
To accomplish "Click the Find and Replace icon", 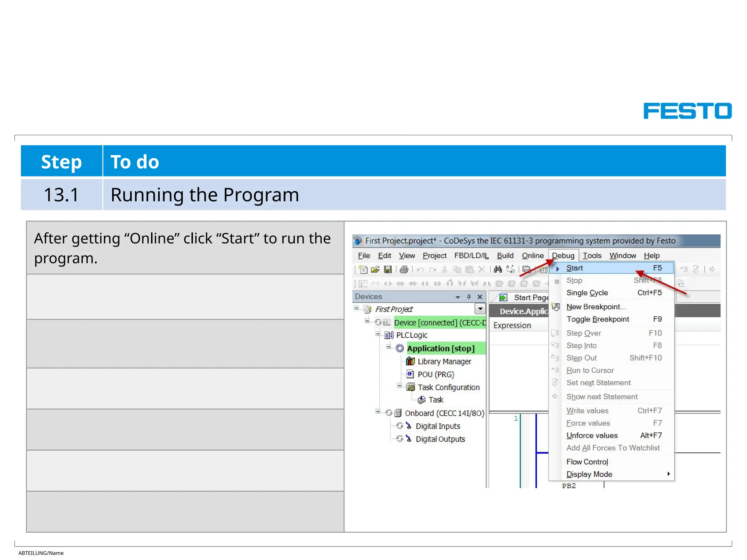I will coord(511,269).
